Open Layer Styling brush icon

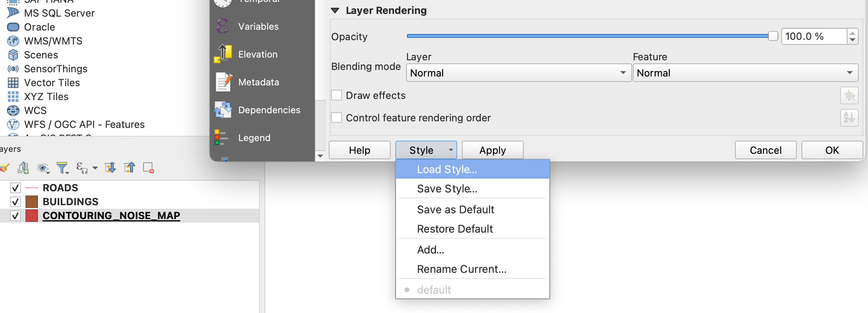click(x=5, y=168)
